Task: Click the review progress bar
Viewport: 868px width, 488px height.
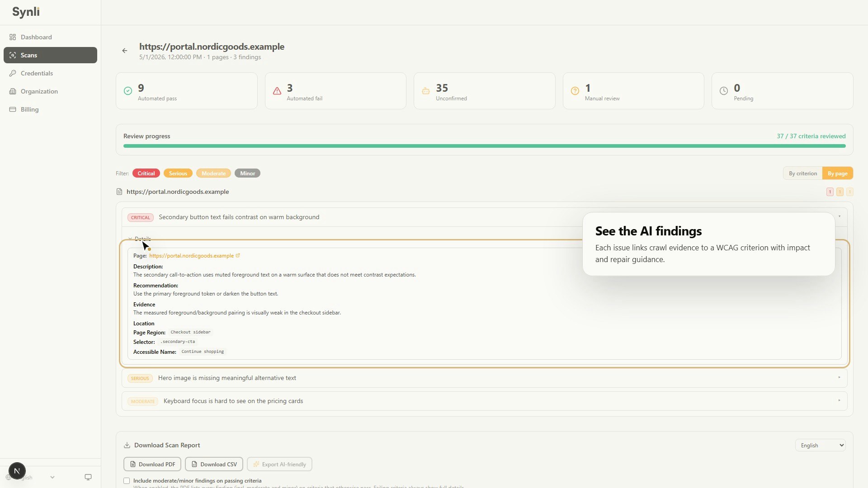Action: tap(484, 146)
